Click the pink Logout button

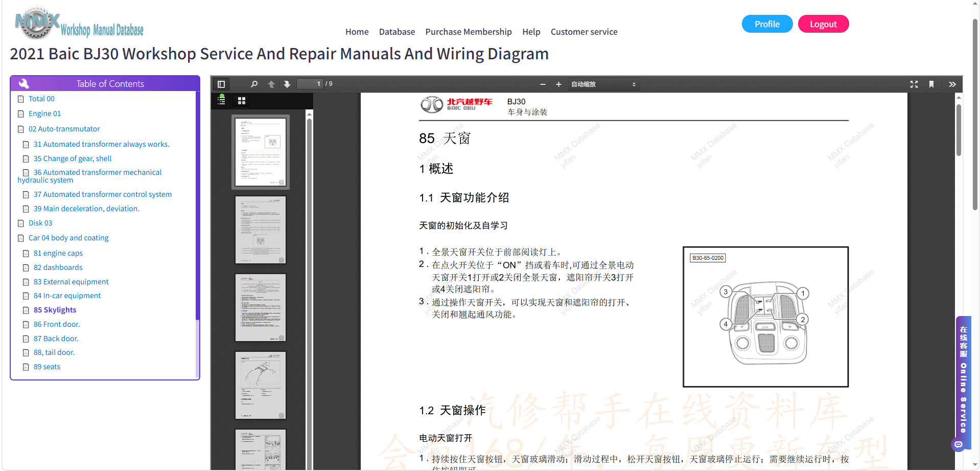[824, 24]
